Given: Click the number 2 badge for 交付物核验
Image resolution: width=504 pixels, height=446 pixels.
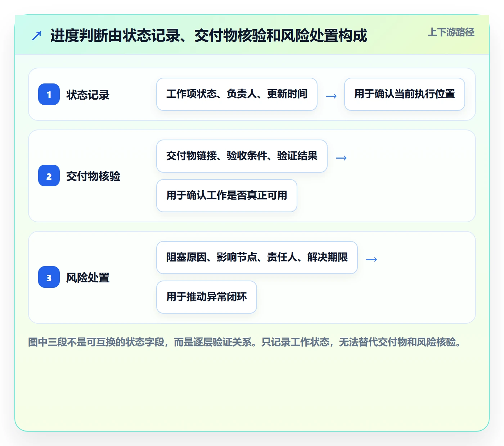Looking at the screenshot, I should click(x=49, y=176).
